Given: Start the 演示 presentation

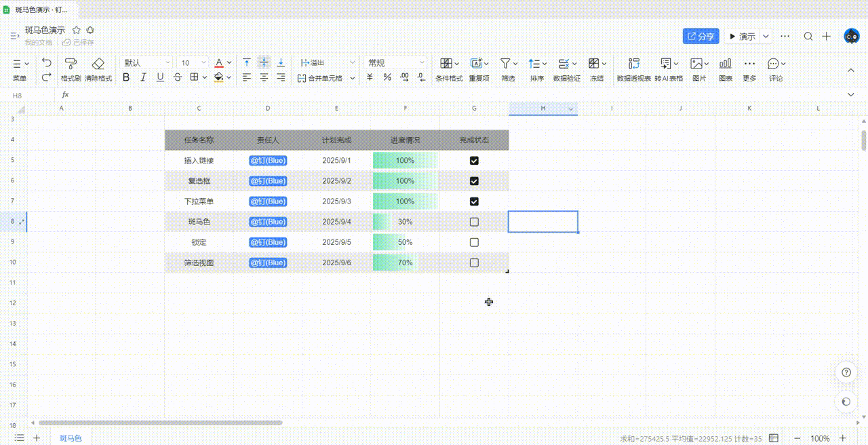Looking at the screenshot, I should [x=742, y=37].
